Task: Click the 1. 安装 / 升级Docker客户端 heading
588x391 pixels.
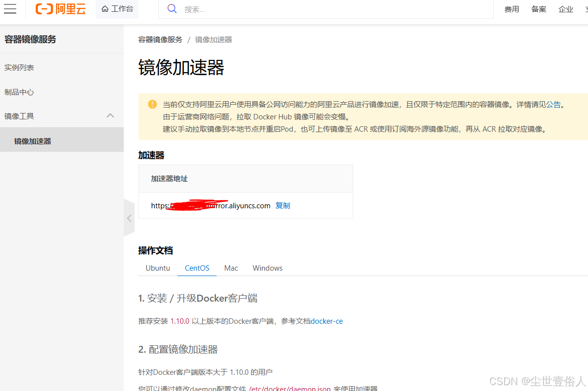Action: pos(197,298)
